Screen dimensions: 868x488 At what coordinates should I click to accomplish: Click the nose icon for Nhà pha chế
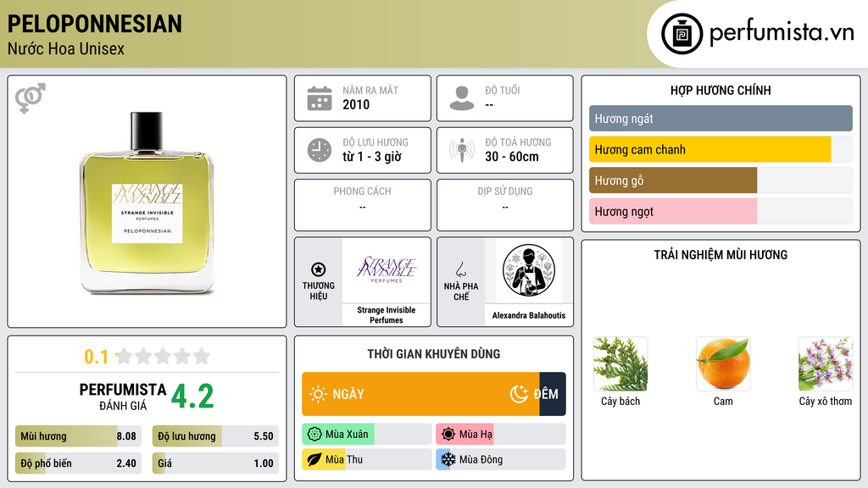tap(460, 269)
